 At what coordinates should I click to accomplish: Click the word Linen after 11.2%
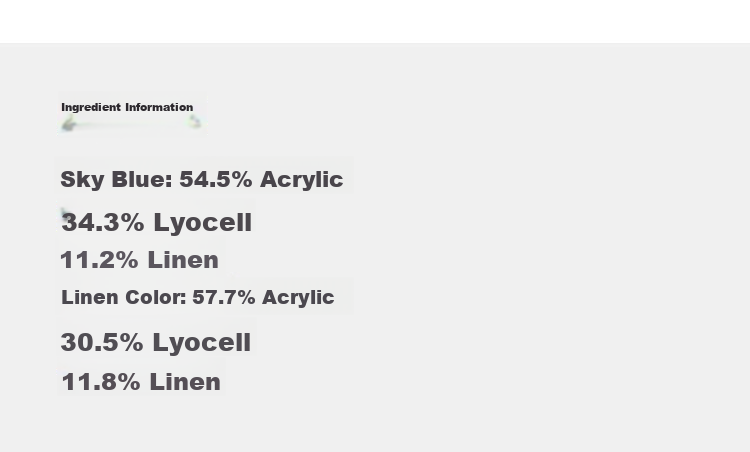[x=183, y=260]
